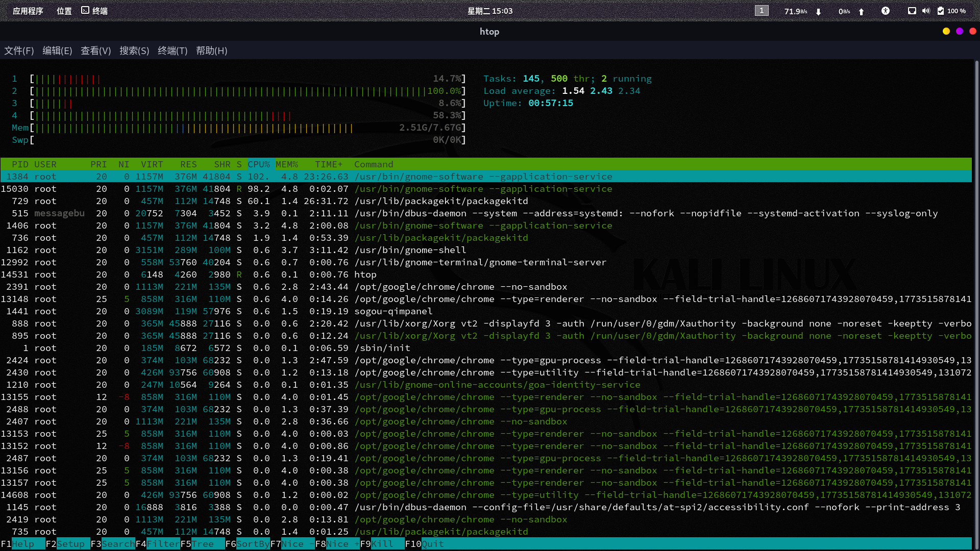Click F7 Nice - in htop footer
This screenshot has width=980, height=551.
click(292, 544)
